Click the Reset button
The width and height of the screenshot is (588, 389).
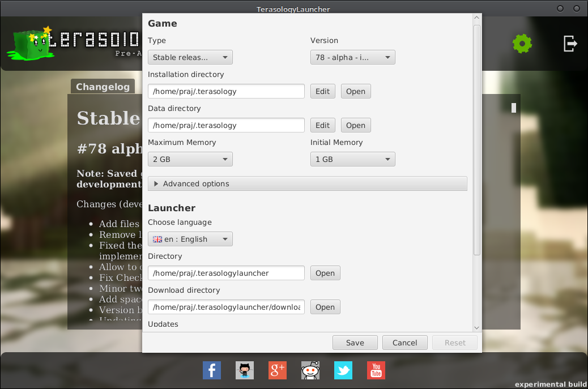[455, 343]
